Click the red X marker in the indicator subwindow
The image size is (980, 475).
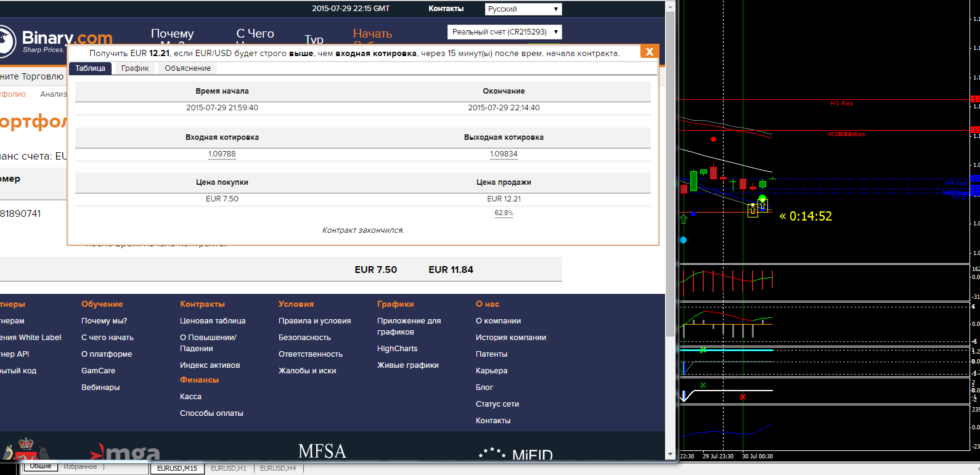(743, 397)
